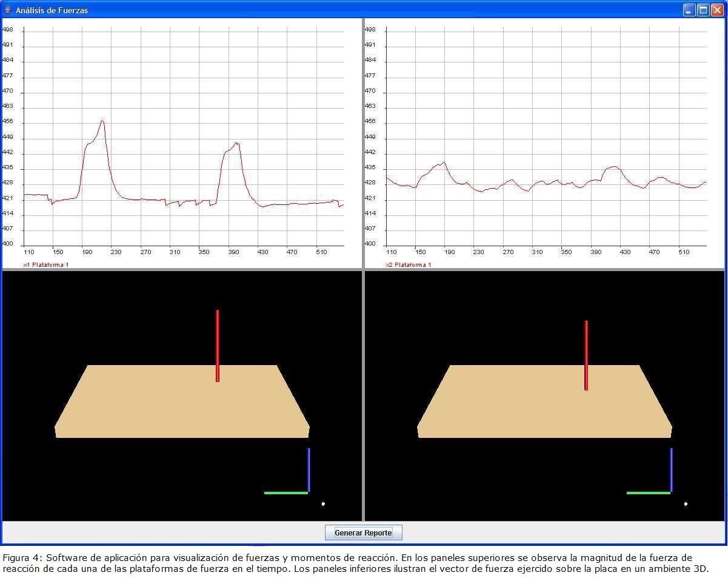Click the tan force plate in right 3D view
Image resolution: width=728 pixels, height=581 pixels.
click(x=515, y=403)
